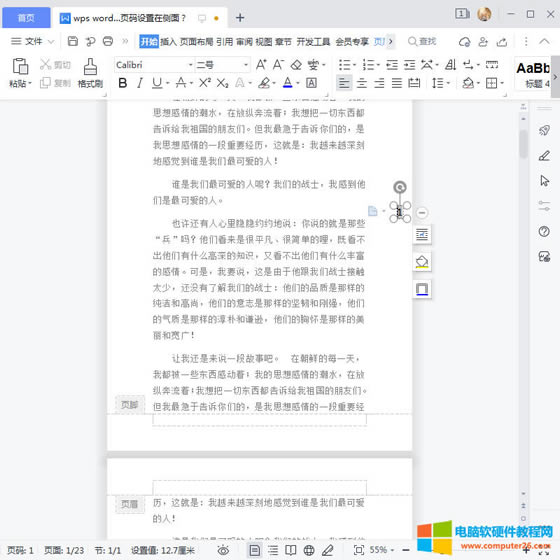Switch to reading view book icon
Image resolution: width=560 pixels, height=560 pixels.
291,550
